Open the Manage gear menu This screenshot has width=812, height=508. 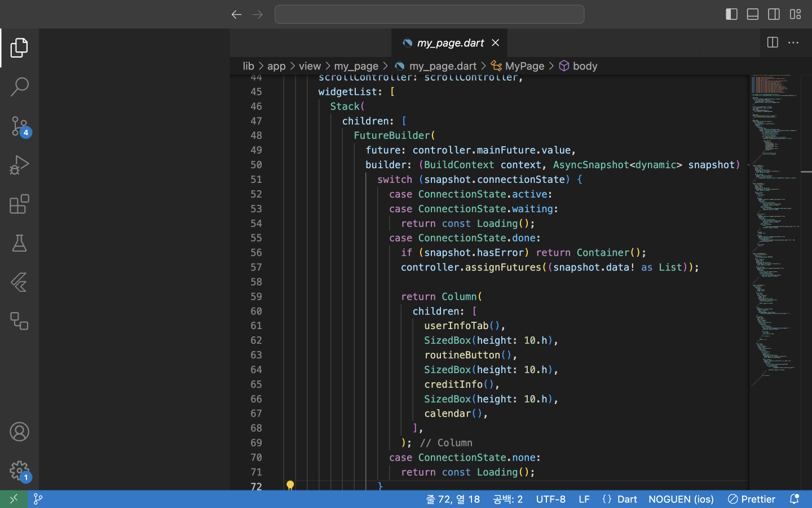(19, 471)
